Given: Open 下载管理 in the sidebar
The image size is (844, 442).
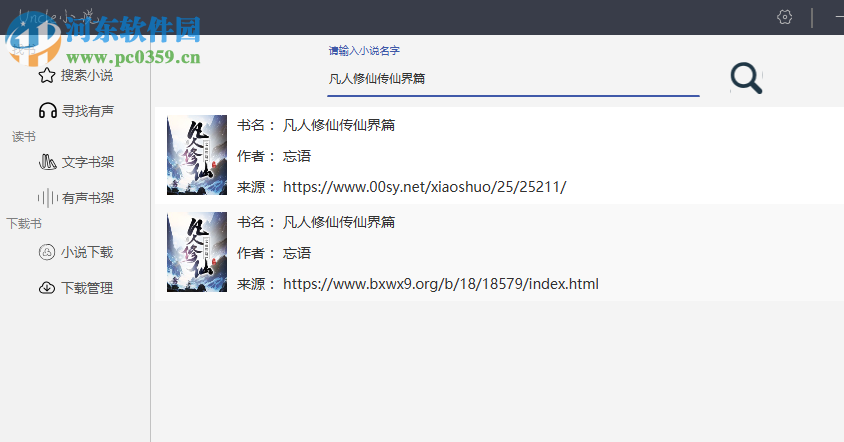Looking at the screenshot, I should click(x=87, y=288).
